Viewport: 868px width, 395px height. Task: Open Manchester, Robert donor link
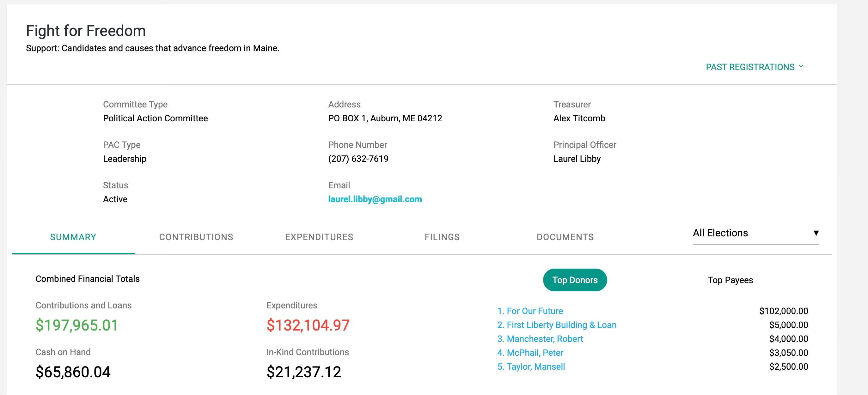(544, 339)
